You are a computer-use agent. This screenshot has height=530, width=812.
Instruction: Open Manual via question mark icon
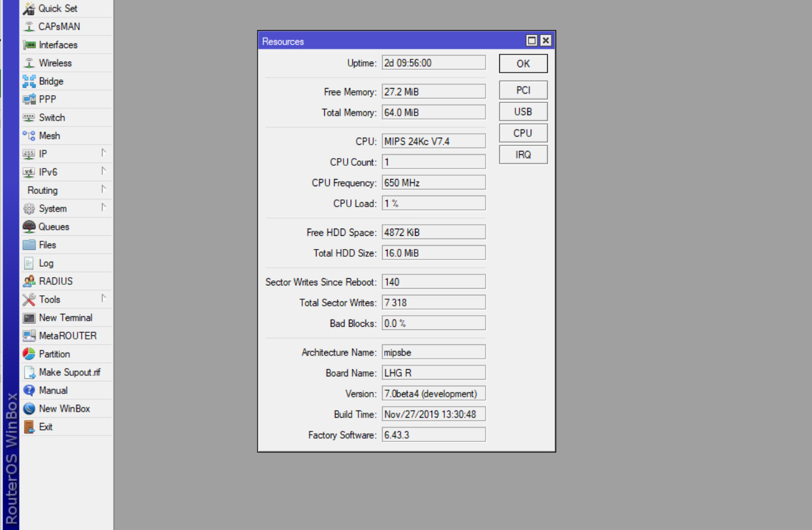click(29, 390)
